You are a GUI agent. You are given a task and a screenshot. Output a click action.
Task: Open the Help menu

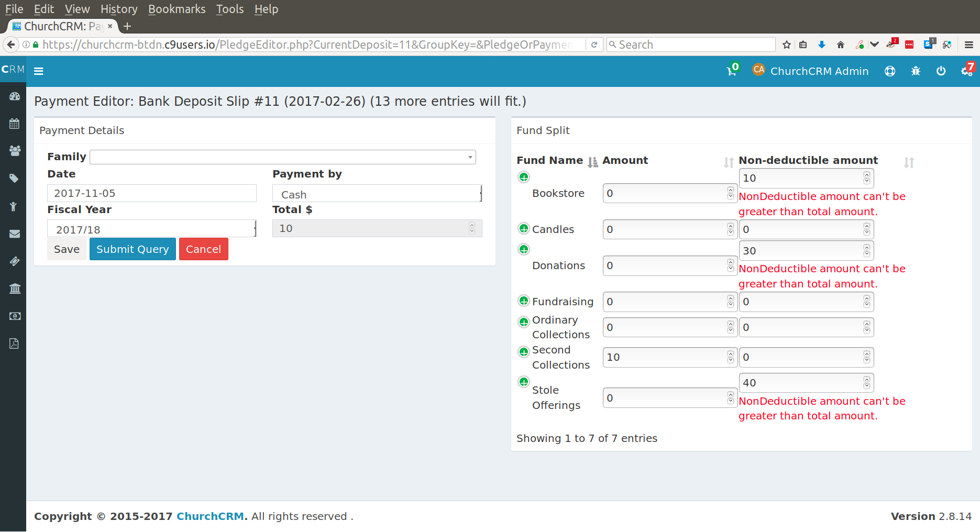tap(266, 9)
